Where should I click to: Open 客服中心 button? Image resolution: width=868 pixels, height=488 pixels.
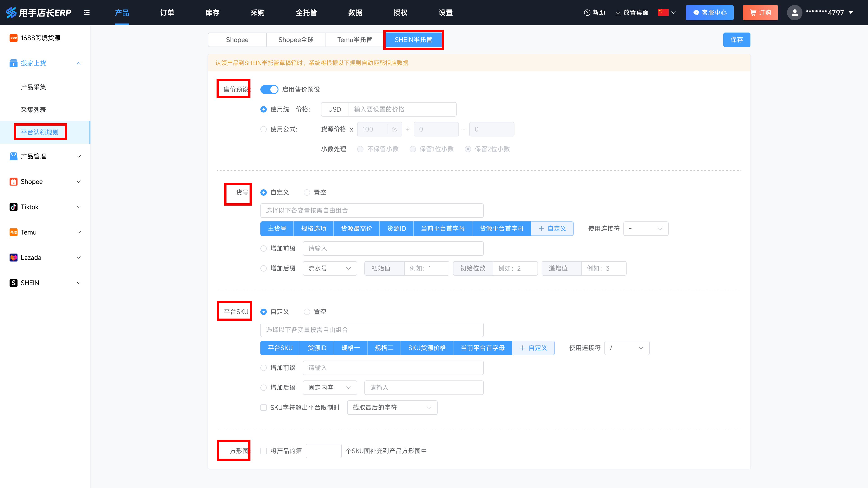click(x=710, y=13)
